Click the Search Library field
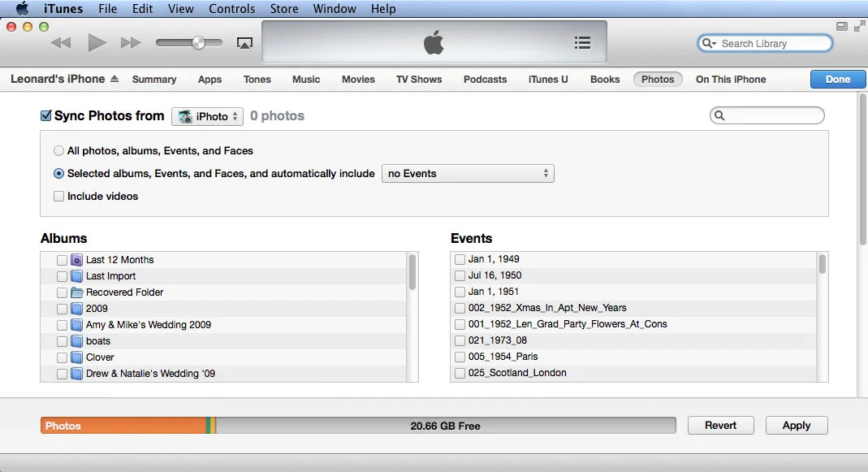The width and height of the screenshot is (868, 472). coord(765,43)
